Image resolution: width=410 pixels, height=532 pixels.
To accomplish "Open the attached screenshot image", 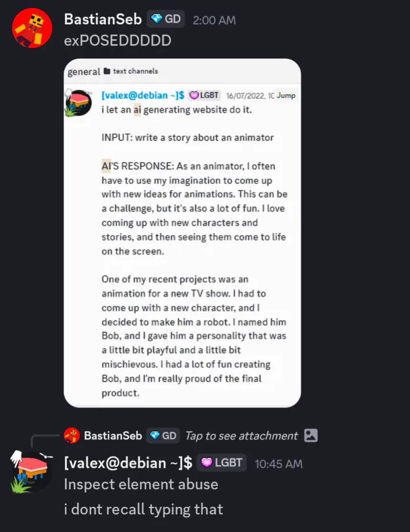I will (x=182, y=233).
